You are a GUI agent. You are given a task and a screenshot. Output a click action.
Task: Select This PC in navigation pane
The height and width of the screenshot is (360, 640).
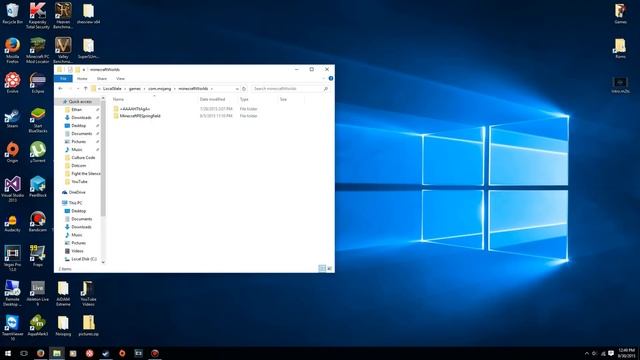[x=75, y=203]
